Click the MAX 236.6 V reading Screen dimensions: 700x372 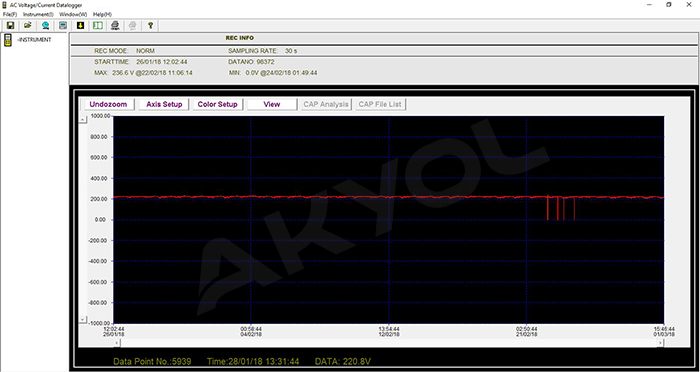(x=143, y=73)
